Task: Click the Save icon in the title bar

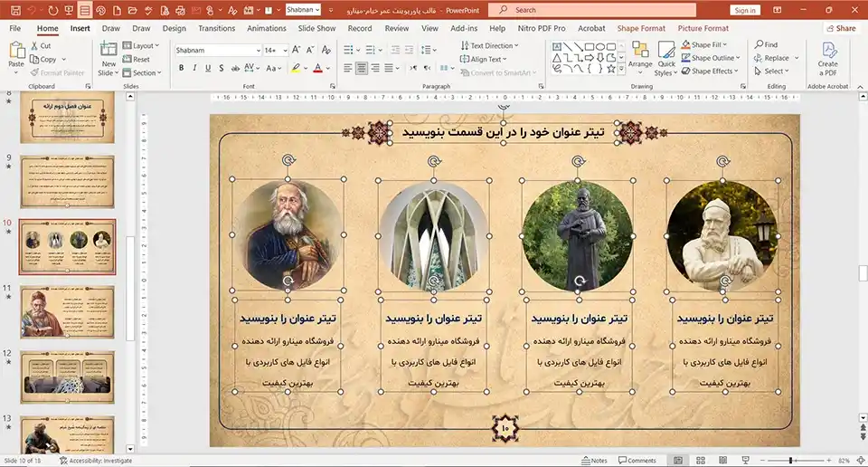Action: [15, 10]
